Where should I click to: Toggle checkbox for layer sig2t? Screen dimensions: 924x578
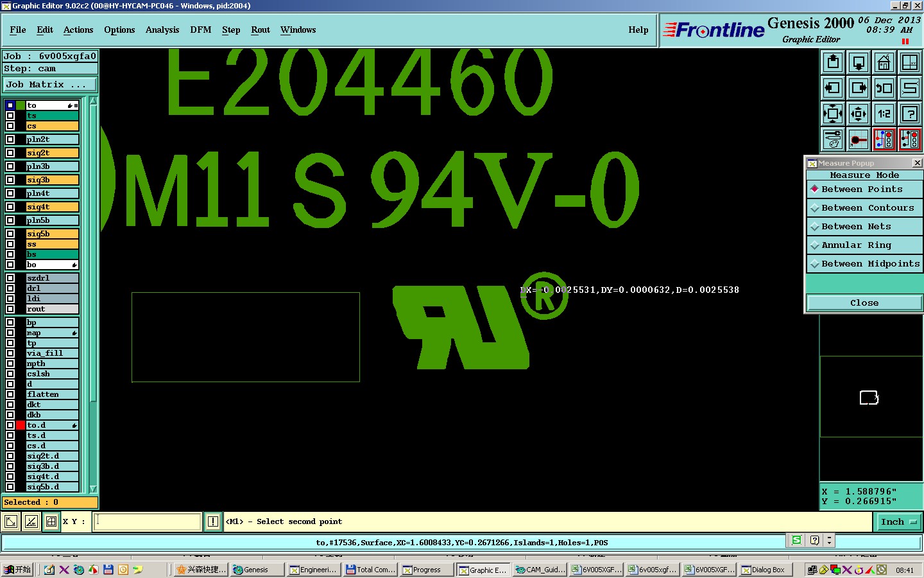(10, 153)
